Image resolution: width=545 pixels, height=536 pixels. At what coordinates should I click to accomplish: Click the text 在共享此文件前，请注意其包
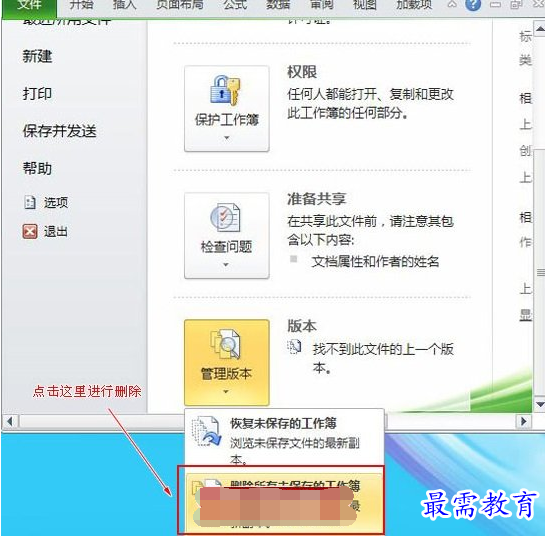click(371, 221)
